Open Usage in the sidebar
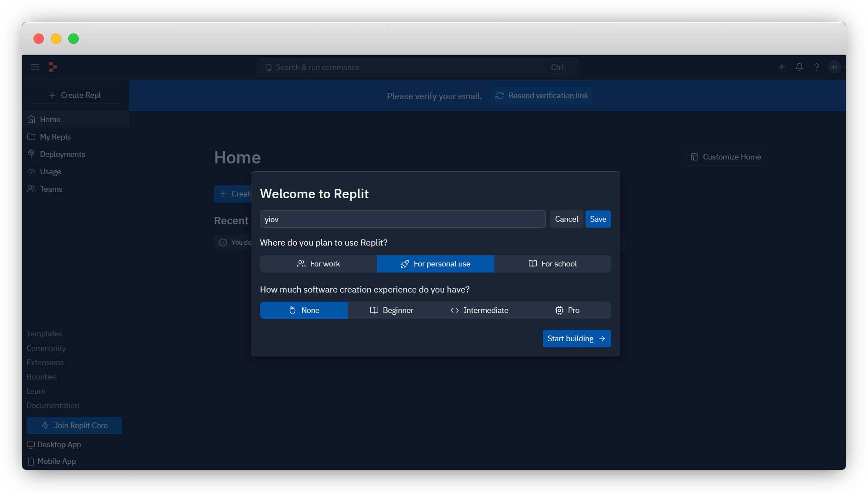This screenshot has width=868, height=492. [75, 171]
